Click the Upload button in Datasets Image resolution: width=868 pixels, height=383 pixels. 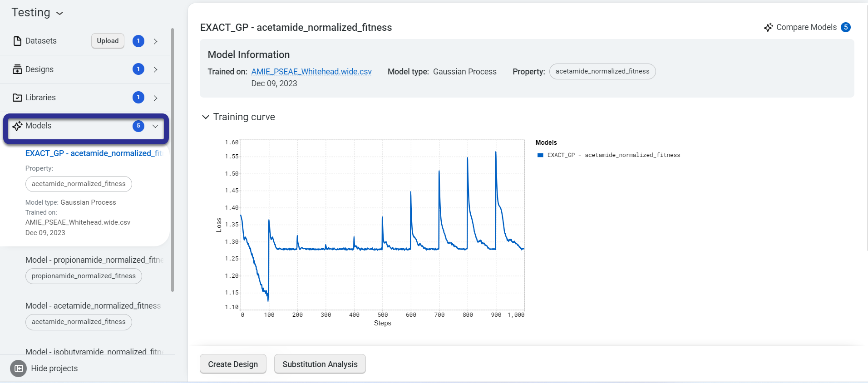[108, 41]
